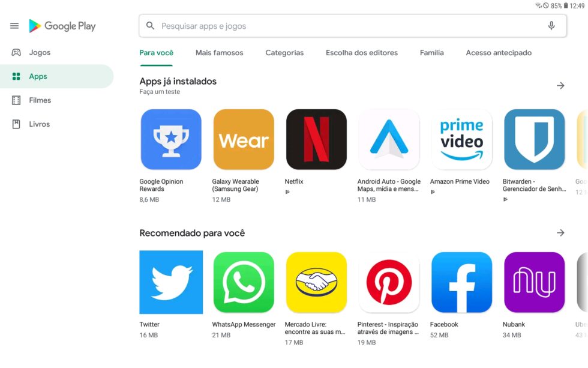Image resolution: width=588 pixels, height=368 pixels.
Task: Select the WhatsApp Messenger app icon
Action: coord(244,282)
